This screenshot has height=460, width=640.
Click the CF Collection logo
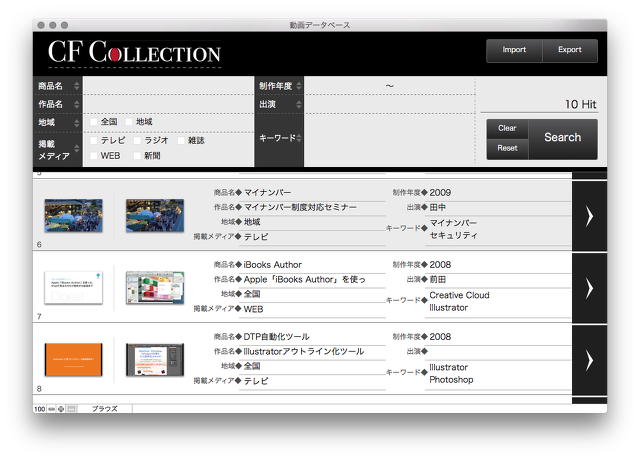click(134, 52)
